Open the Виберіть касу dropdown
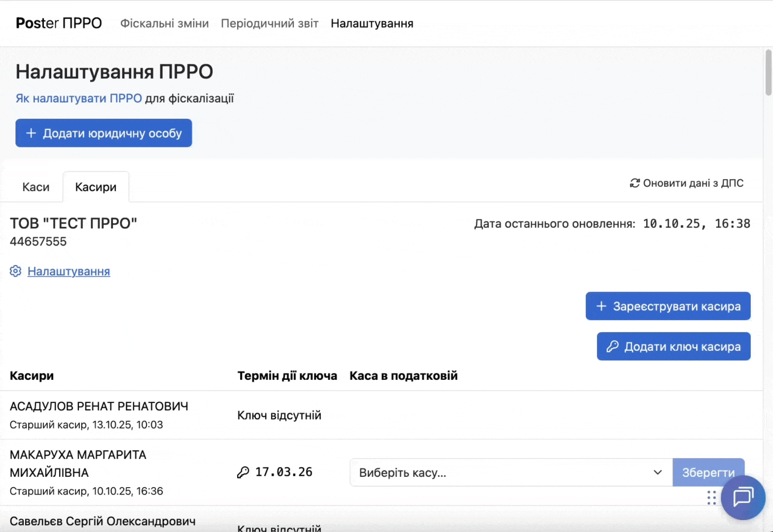 [503, 473]
